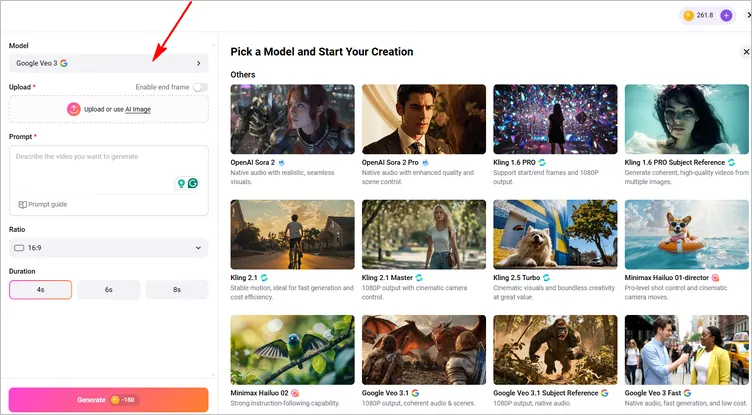Click the Kling 2.1 Master title text

pyautogui.click(x=388, y=278)
